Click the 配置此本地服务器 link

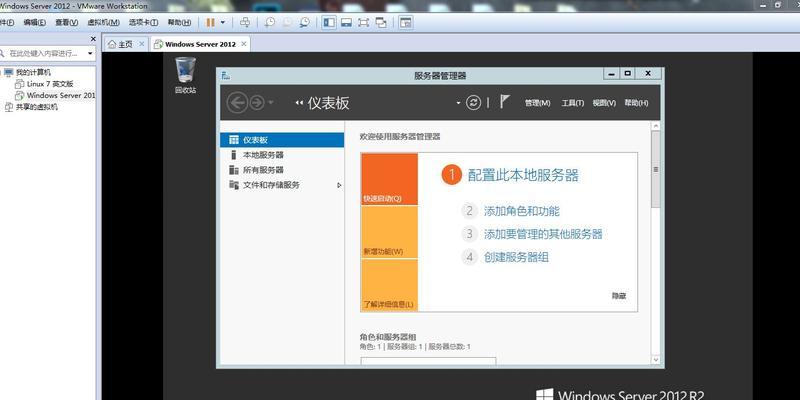523,176
